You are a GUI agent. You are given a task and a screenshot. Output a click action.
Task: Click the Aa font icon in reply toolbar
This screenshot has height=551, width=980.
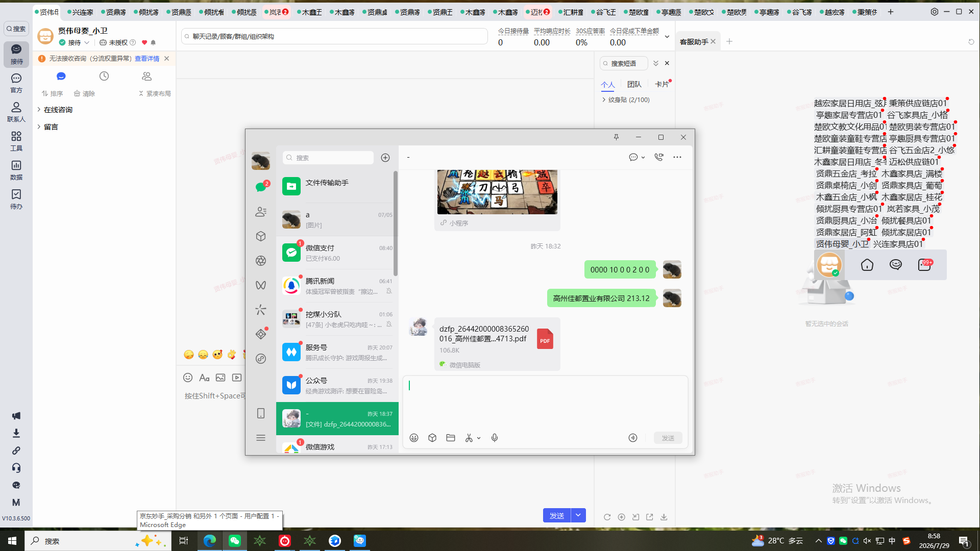point(204,378)
